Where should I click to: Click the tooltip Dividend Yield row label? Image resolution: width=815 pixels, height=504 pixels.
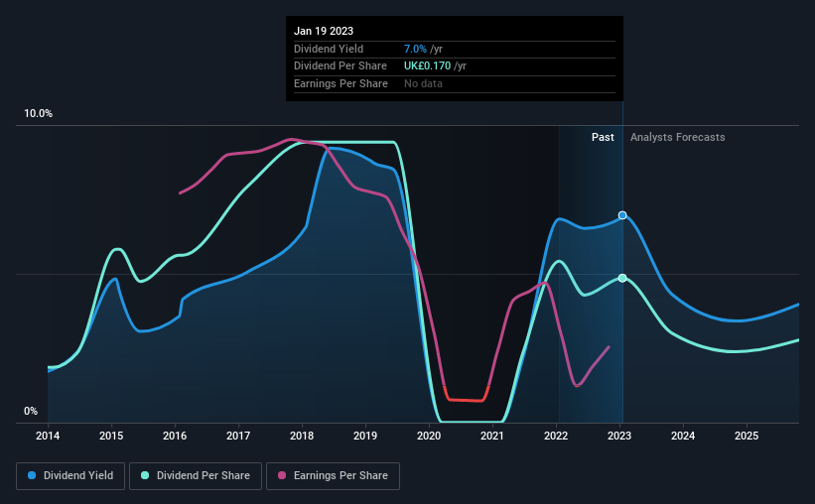point(329,49)
